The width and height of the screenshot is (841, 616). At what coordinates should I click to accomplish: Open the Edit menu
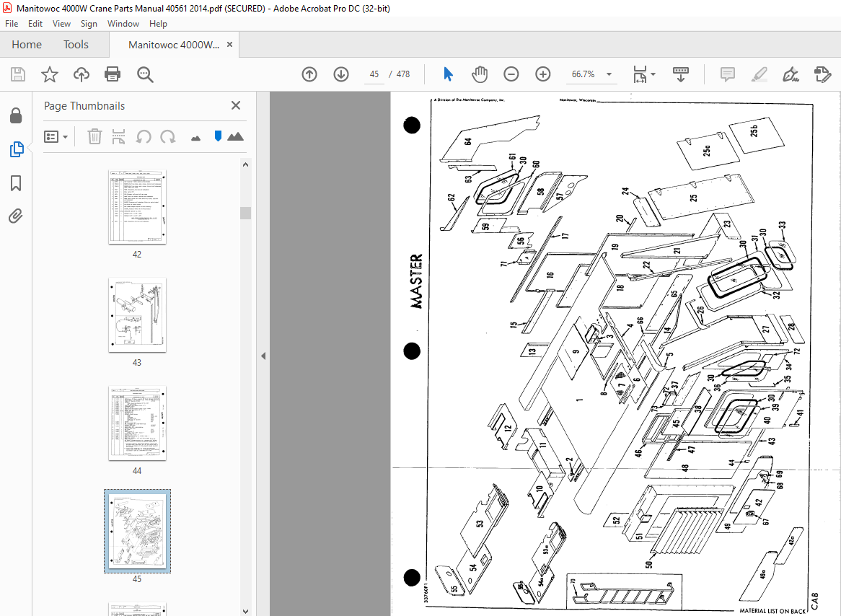(x=35, y=24)
